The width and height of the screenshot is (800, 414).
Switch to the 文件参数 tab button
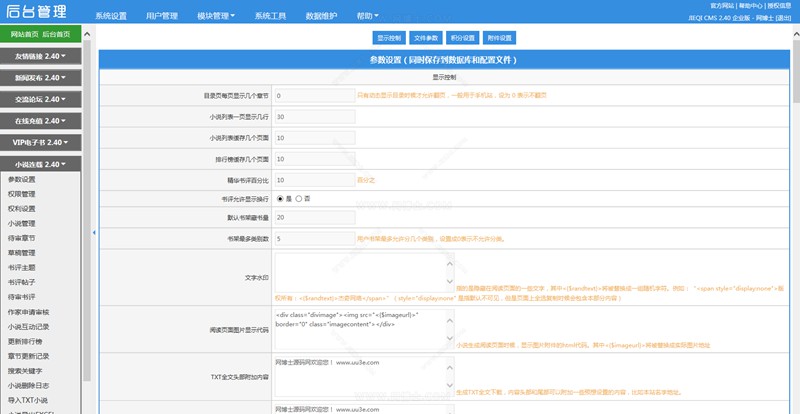(x=426, y=38)
